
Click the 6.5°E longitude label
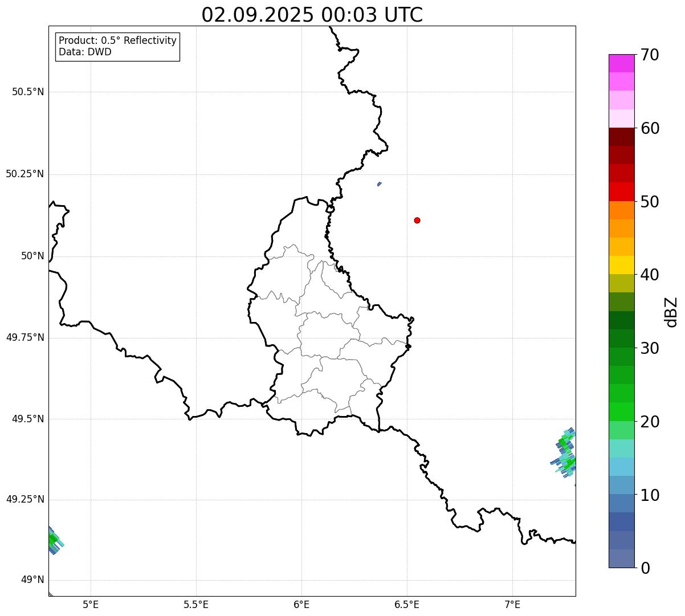click(x=407, y=604)
